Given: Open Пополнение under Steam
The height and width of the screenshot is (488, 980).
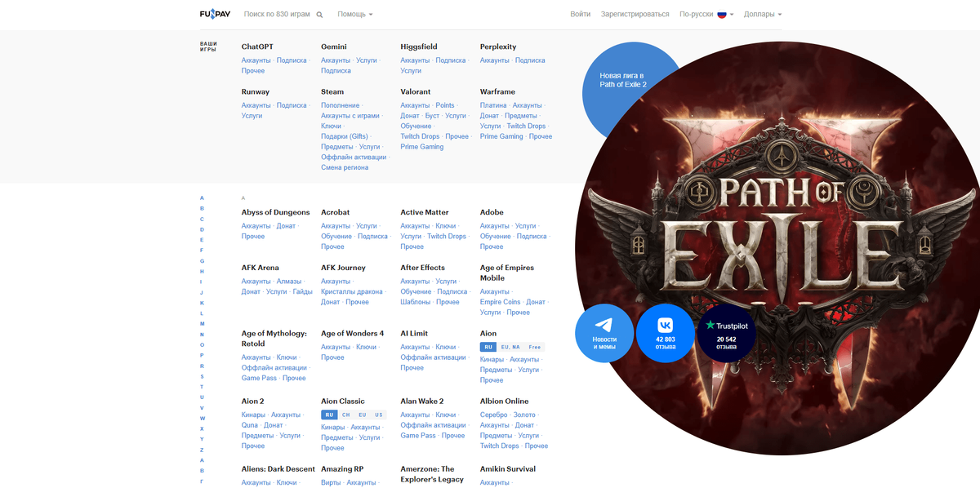Looking at the screenshot, I should pyautogui.click(x=341, y=105).
